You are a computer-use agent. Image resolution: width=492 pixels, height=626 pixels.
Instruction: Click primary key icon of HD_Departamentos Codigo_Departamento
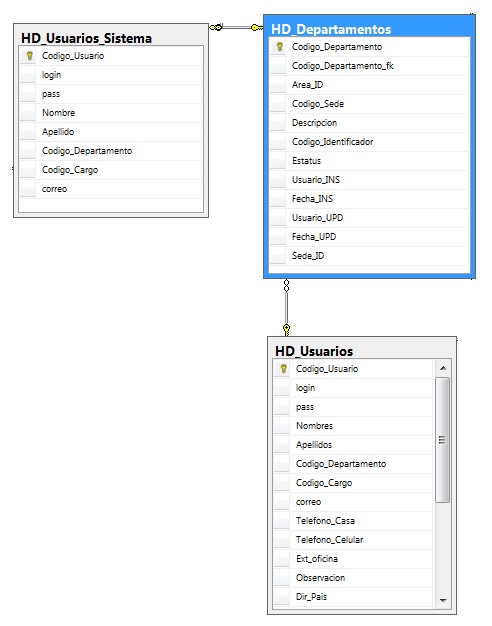tap(279, 47)
